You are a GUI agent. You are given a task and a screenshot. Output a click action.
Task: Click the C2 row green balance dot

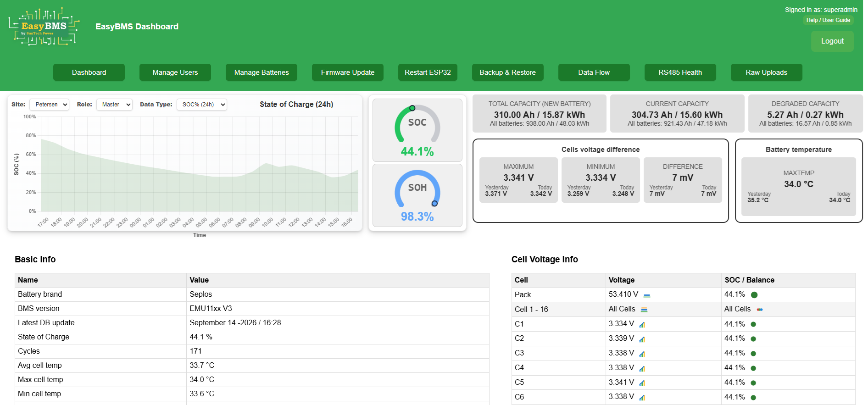click(753, 339)
